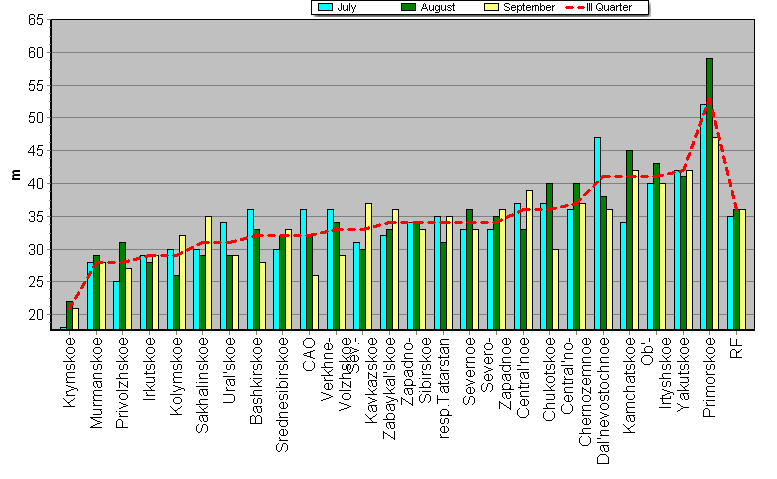
Task: Click the 'Primorskoe' axis label
Action: [x=709, y=377]
